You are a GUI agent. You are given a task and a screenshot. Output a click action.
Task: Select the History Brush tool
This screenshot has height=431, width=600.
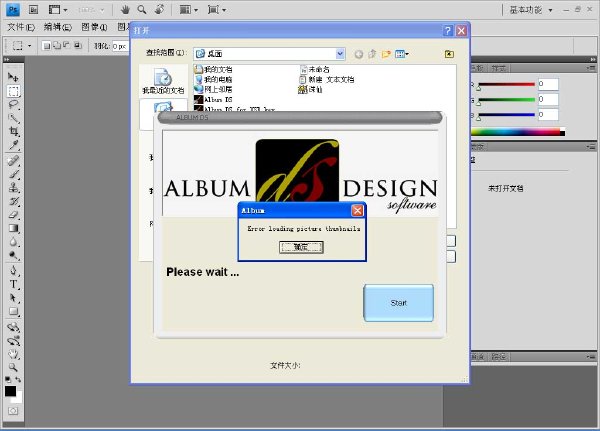click(x=13, y=201)
